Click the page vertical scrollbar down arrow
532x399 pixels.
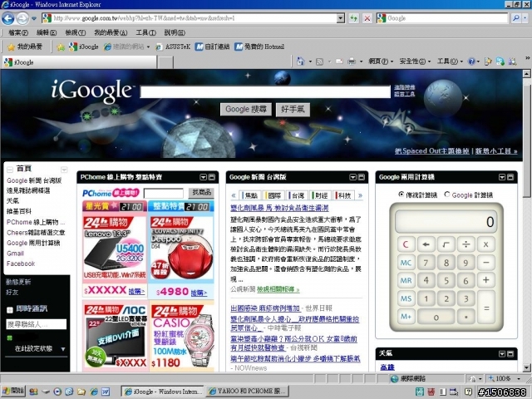(526, 367)
